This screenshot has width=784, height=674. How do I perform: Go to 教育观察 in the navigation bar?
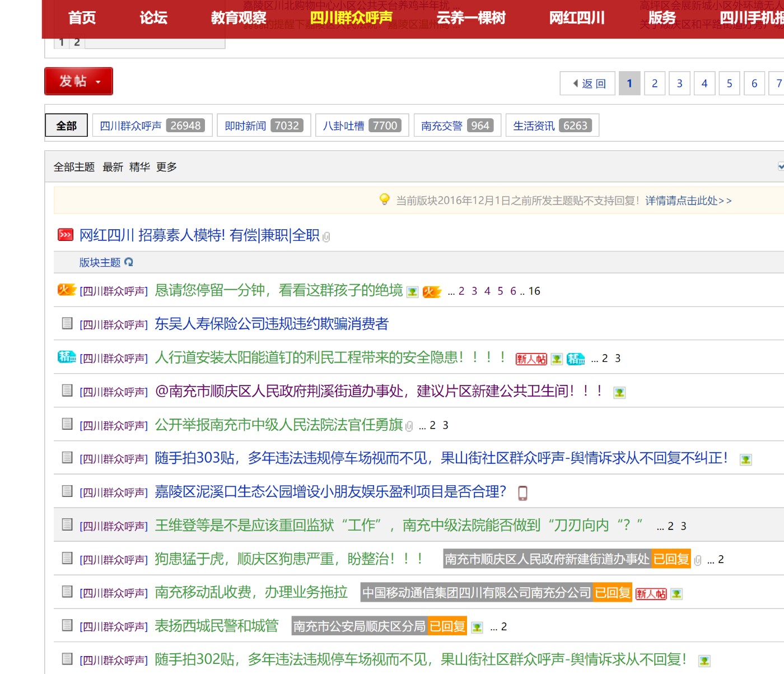tap(239, 18)
